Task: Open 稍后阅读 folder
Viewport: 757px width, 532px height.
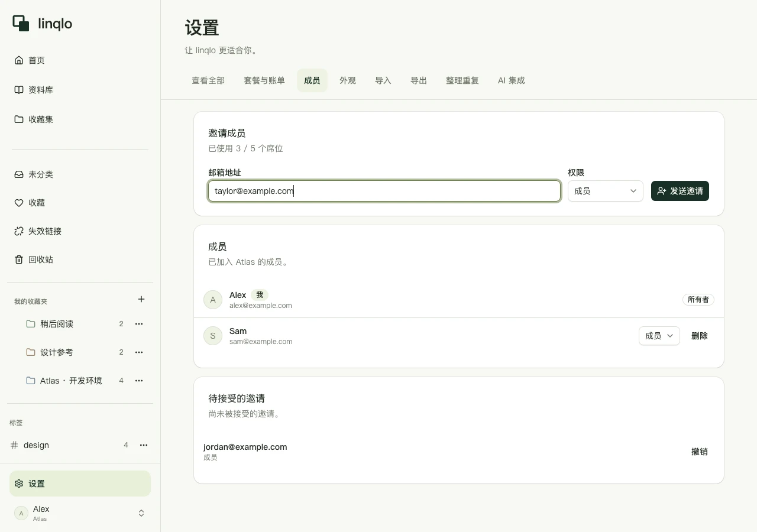Action: coord(57,324)
